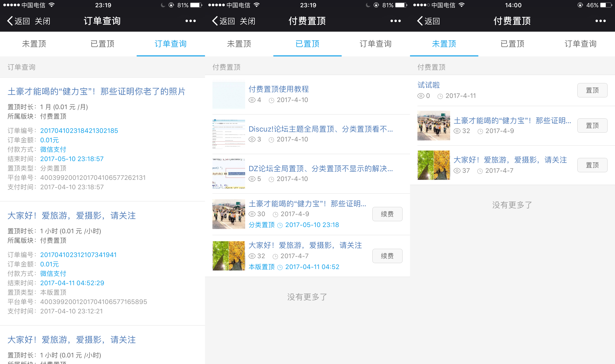
Task: Tap 关闭 on middle 付费置顶 screen
Action: point(247,21)
